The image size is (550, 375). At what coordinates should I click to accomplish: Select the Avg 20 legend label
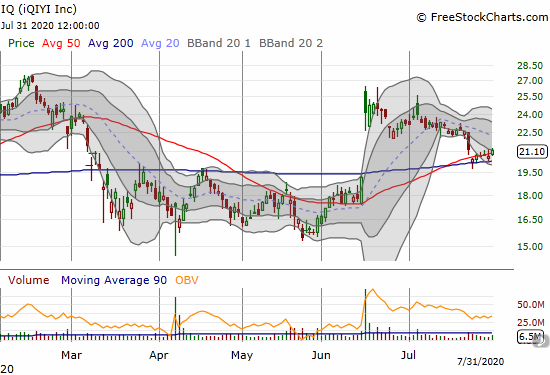pyautogui.click(x=160, y=43)
